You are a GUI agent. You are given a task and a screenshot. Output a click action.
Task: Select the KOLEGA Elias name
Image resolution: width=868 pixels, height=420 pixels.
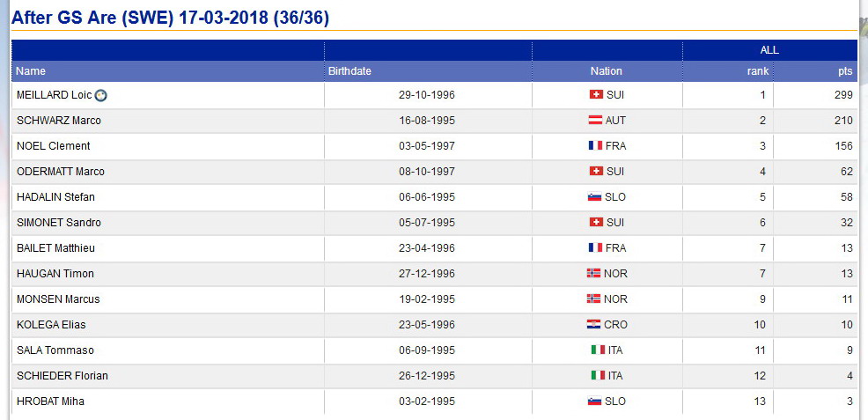pos(51,325)
